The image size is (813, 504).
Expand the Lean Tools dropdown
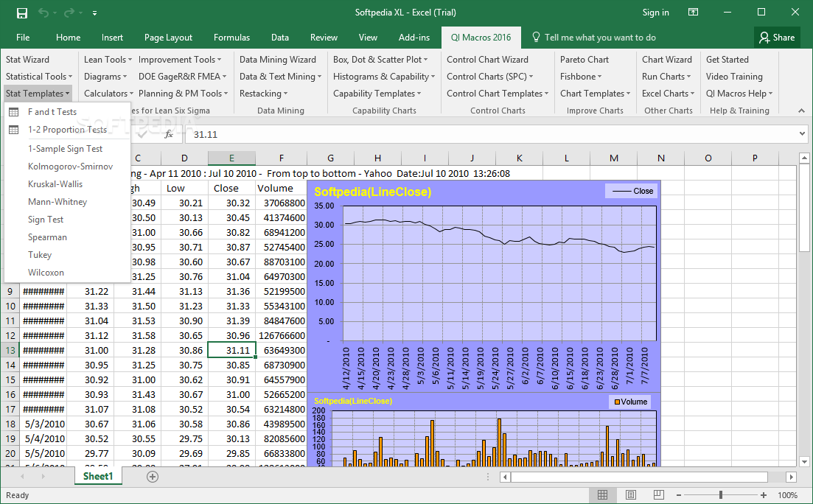(x=108, y=60)
